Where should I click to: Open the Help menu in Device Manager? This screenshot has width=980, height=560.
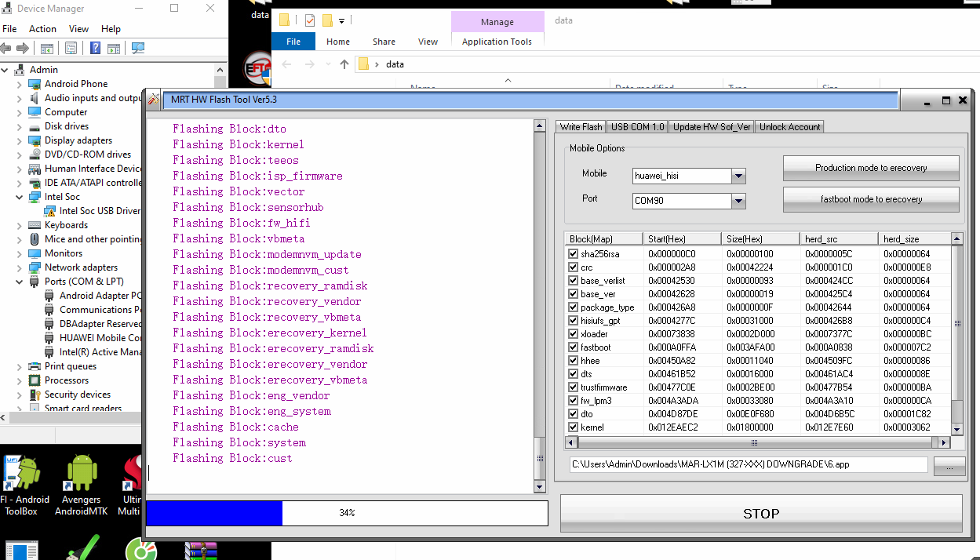click(x=111, y=29)
